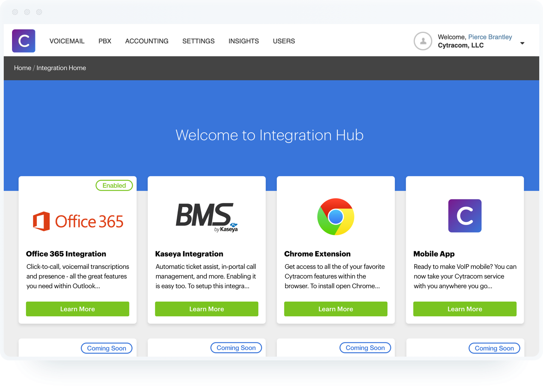This screenshot has width=543, height=392.
Task: Open the INSIGHTS menu
Action: click(244, 41)
